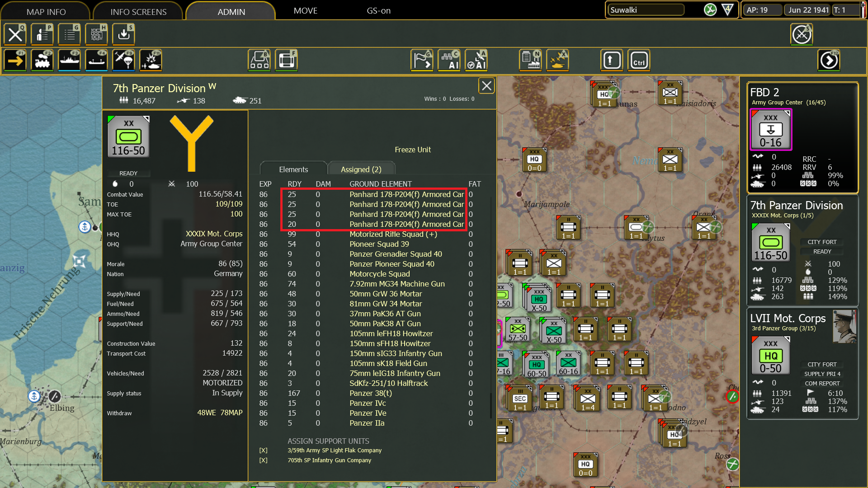Open the Commander's Report icon (P)
This screenshot has height=488, width=868.
(x=42, y=34)
